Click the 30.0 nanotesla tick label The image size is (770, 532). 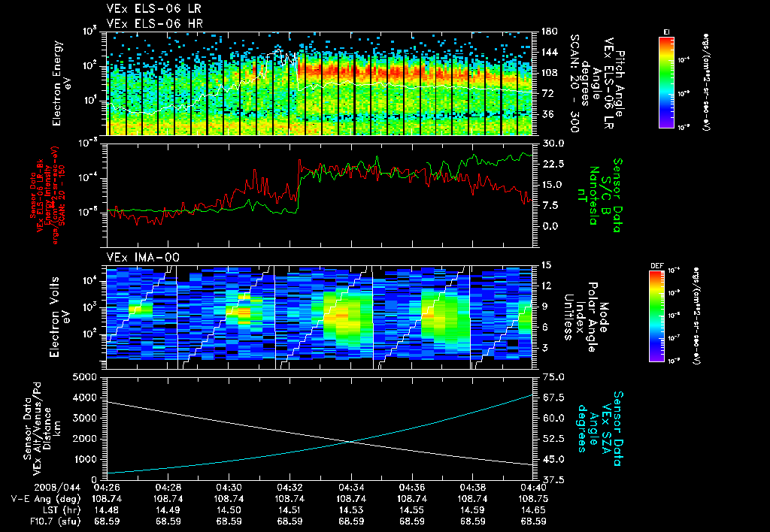[552, 144]
